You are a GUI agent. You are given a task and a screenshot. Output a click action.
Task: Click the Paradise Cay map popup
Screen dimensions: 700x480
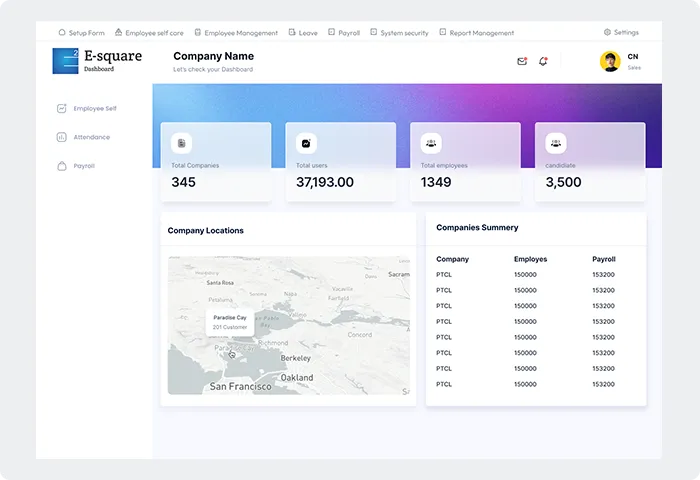click(x=230, y=322)
